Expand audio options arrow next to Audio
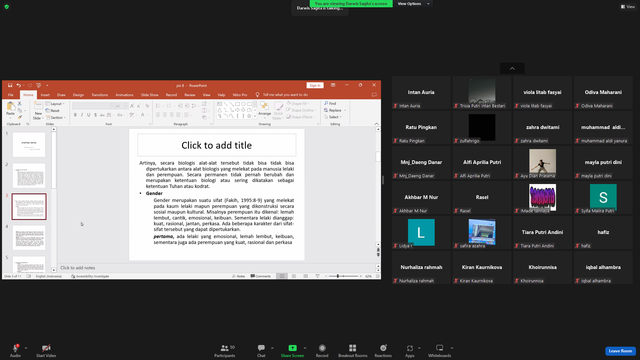 [x=26, y=348]
